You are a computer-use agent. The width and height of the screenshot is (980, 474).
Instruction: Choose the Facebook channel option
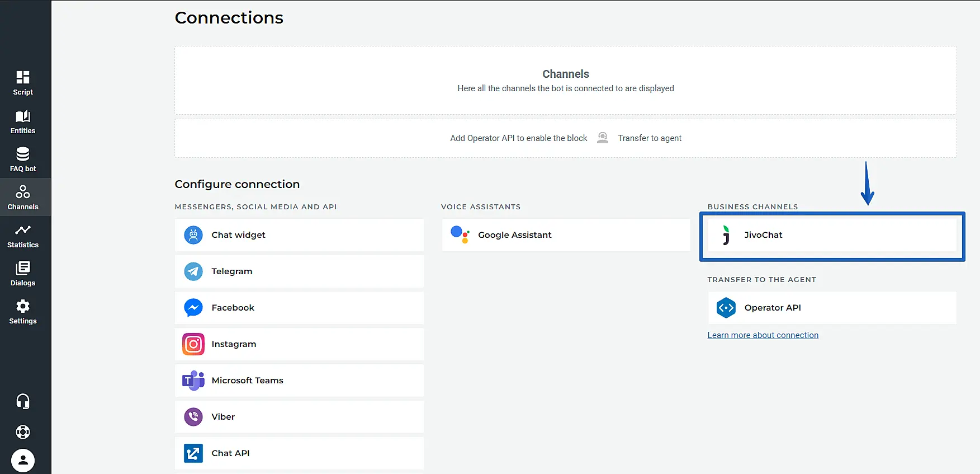tap(299, 308)
